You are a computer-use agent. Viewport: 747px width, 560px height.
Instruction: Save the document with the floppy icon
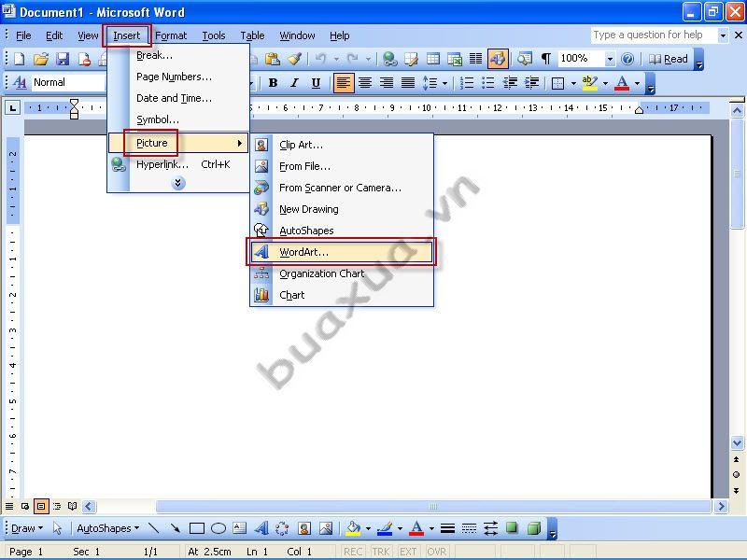(63, 59)
